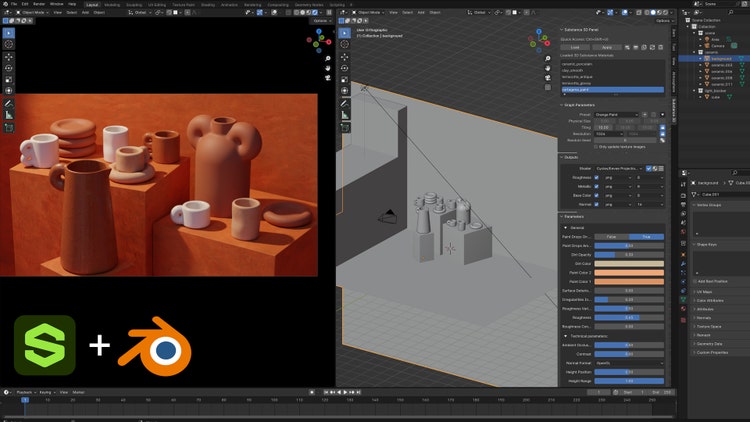Open the Modifiers wrench properties tab
Image resolution: width=750 pixels, height=422 pixels.
click(x=683, y=264)
